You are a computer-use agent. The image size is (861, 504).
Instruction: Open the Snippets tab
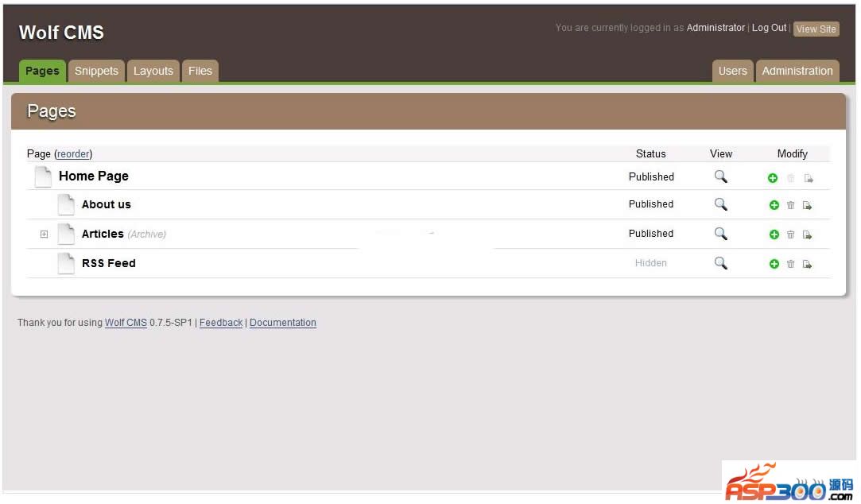[x=96, y=71]
